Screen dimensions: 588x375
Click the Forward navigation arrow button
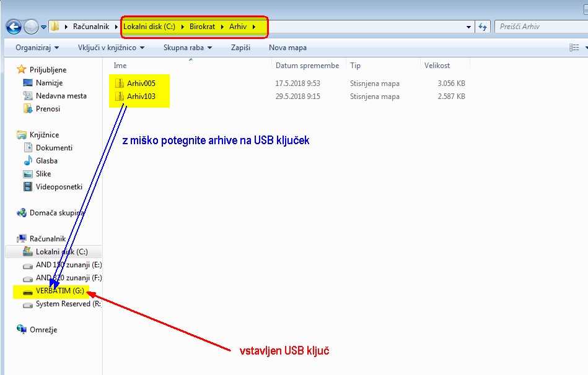click(31, 27)
